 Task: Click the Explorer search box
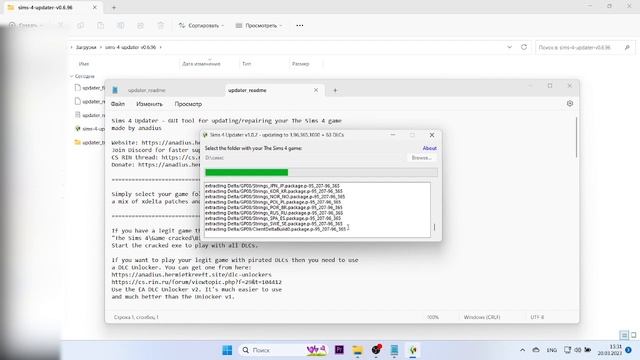point(584,48)
